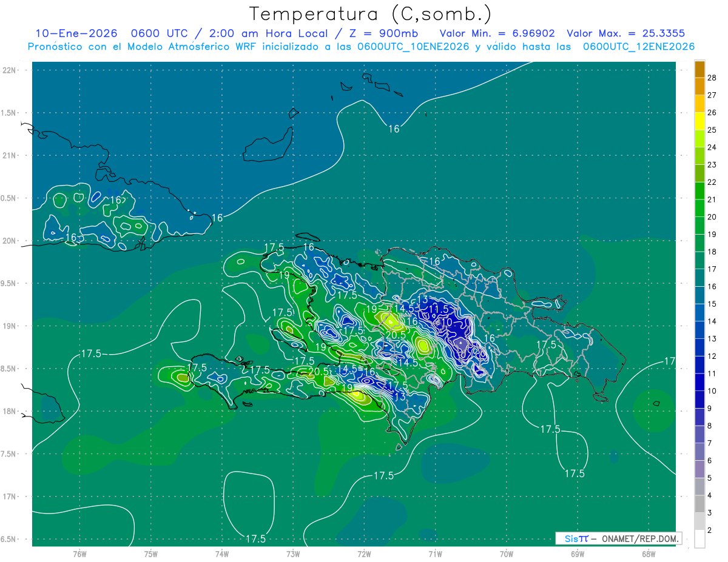Click the orange colorbar segment between 27 and 28
728x562 pixels.
[x=699, y=87]
